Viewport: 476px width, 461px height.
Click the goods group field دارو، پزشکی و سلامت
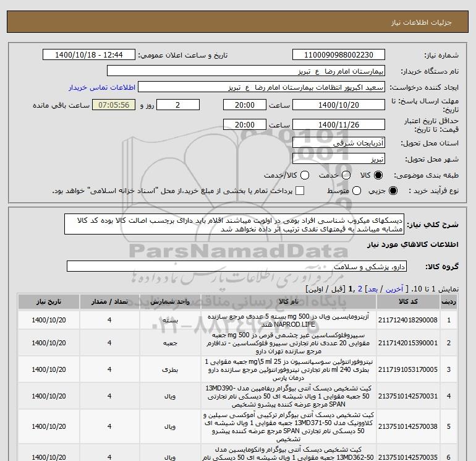pos(237,267)
